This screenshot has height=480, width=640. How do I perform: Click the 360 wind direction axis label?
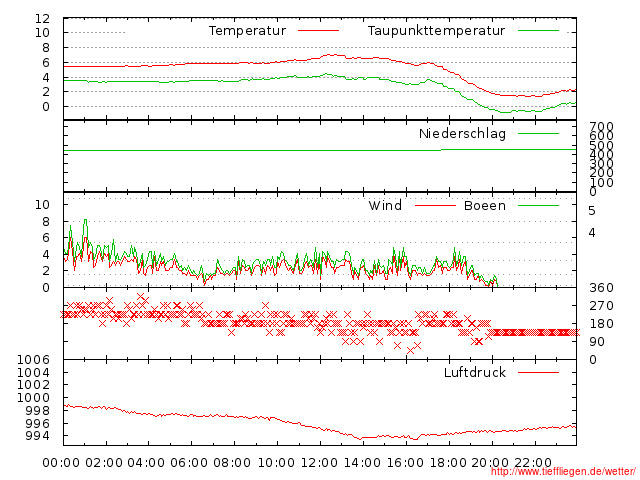click(x=601, y=288)
